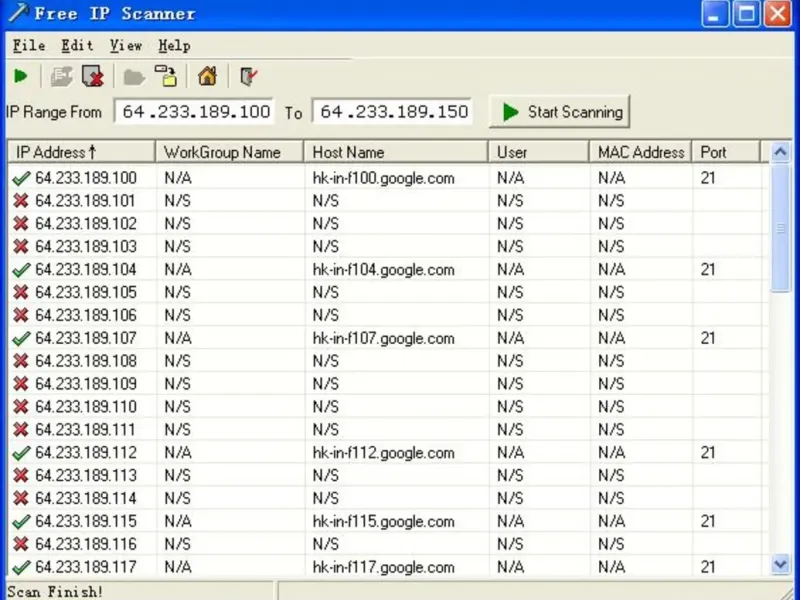Click the Scan Finish! status bar text
This screenshot has width=800, height=600.
point(55,591)
